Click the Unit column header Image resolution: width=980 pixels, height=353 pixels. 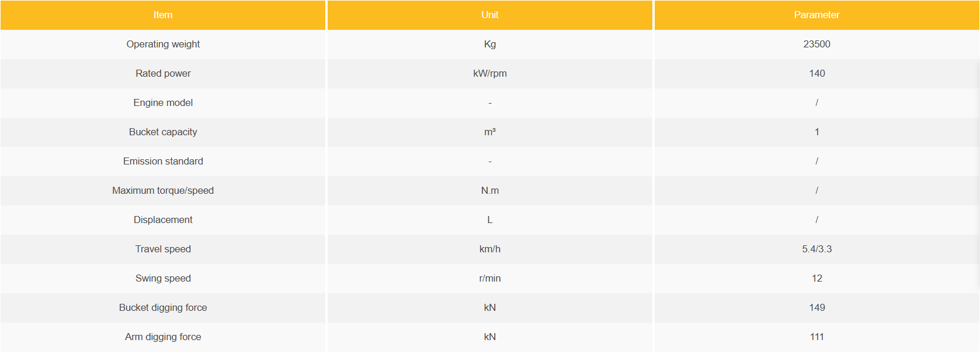pyautogui.click(x=489, y=15)
